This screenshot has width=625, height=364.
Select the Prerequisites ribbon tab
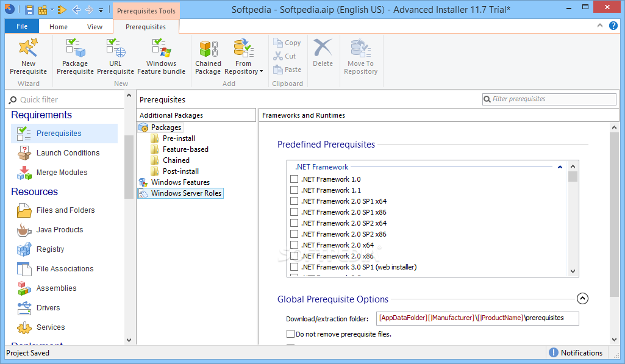[x=146, y=27]
